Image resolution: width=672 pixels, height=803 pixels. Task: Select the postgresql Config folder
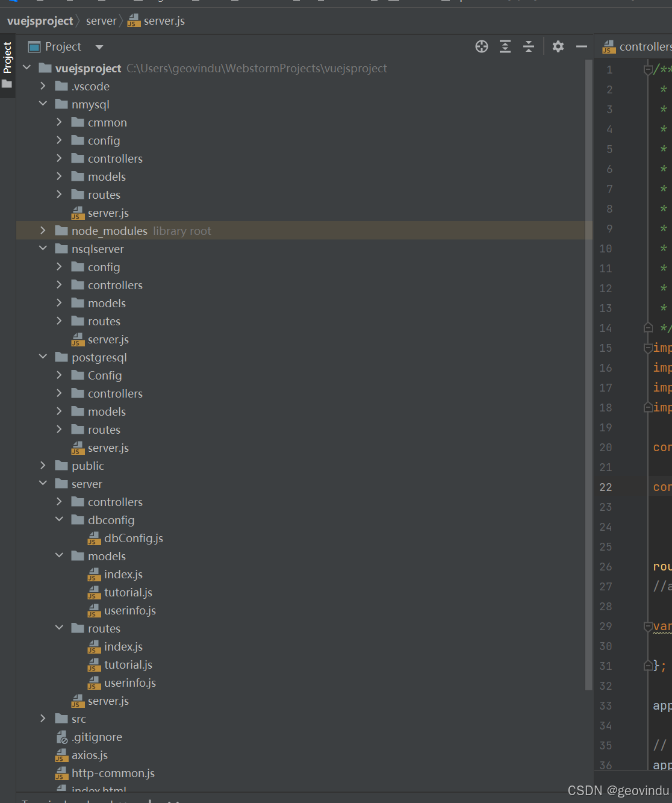[x=105, y=375]
